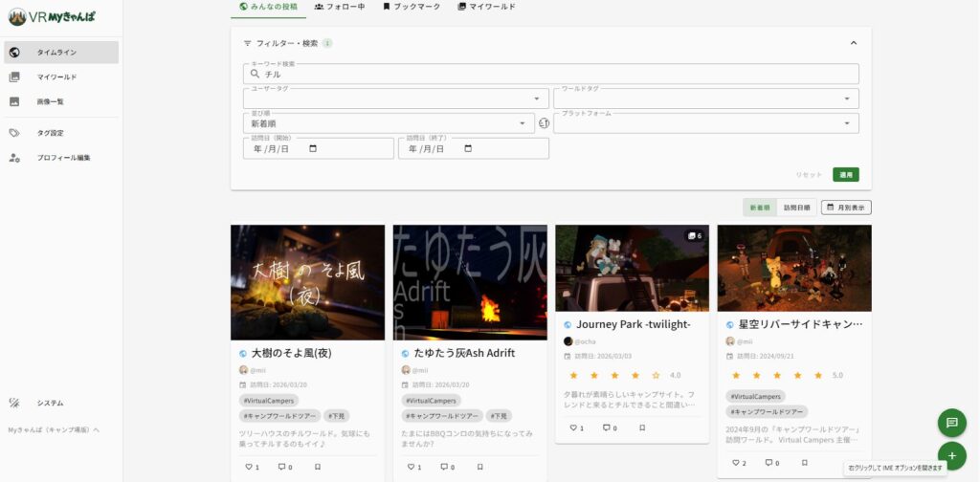980x482 pixels.
Task: Bookmark the Journey Park -twilight- post
Action: coord(642,427)
